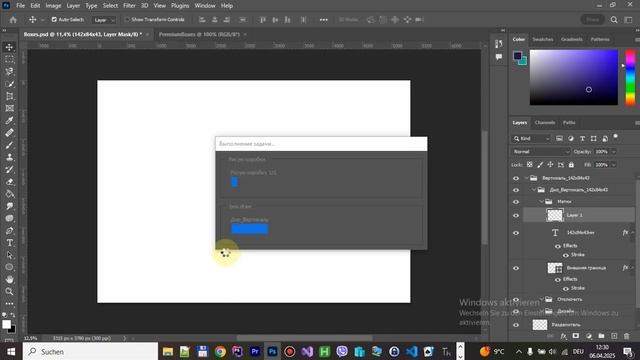This screenshot has width=640, height=360.
Task: Open the Filter menu
Action: coord(129,6)
